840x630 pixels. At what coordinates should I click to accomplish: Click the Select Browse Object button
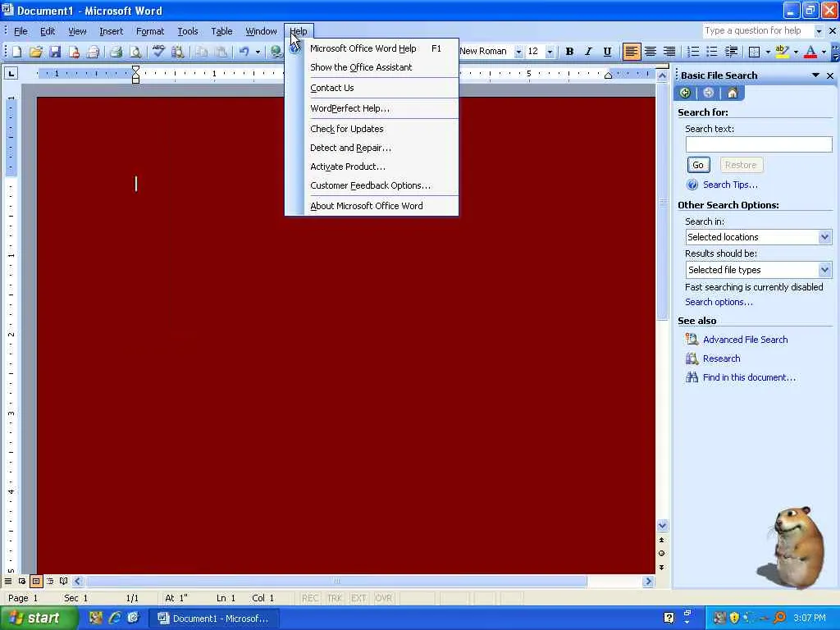(662, 554)
